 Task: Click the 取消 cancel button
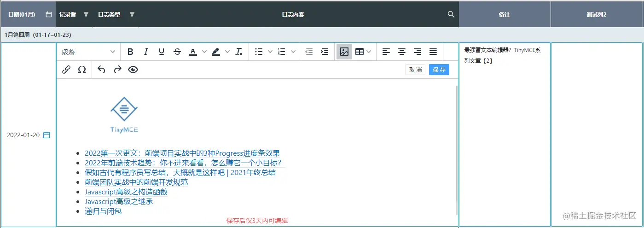415,70
